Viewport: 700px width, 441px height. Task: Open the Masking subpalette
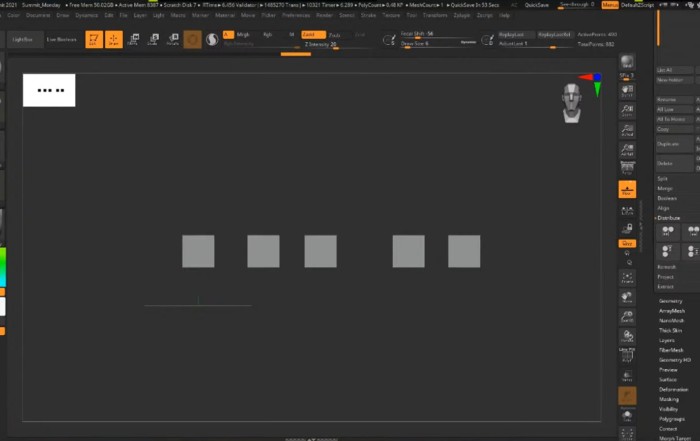(668, 399)
